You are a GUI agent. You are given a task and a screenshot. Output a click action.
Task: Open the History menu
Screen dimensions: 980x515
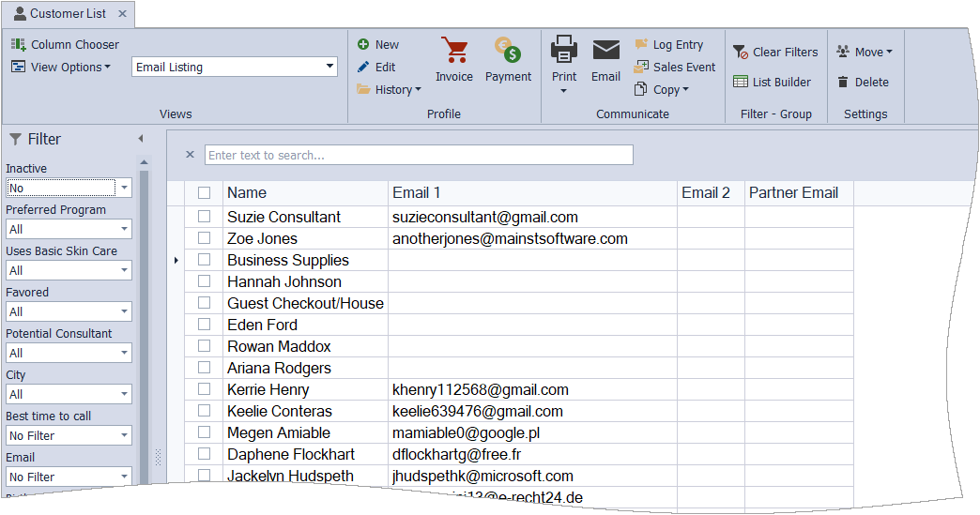pyautogui.click(x=390, y=89)
